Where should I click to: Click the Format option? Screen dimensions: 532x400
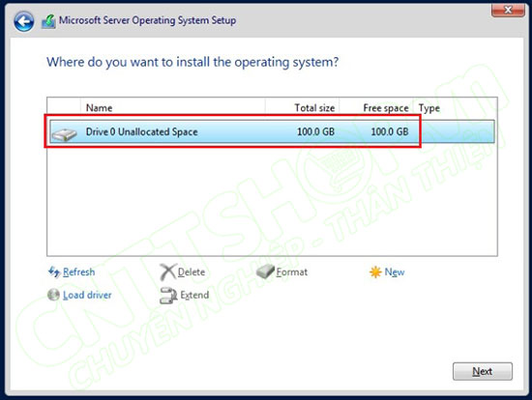(292, 271)
